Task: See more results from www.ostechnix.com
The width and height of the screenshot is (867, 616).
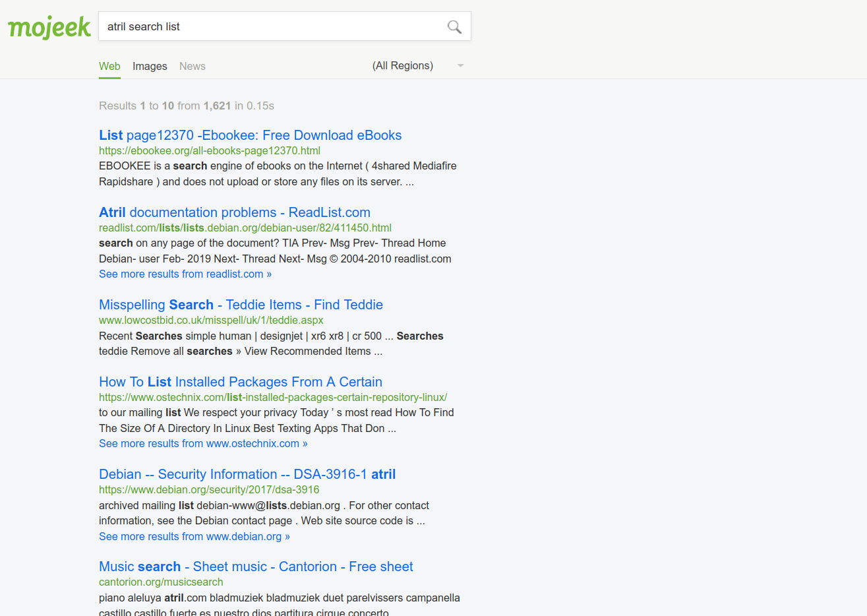Action: pos(203,443)
